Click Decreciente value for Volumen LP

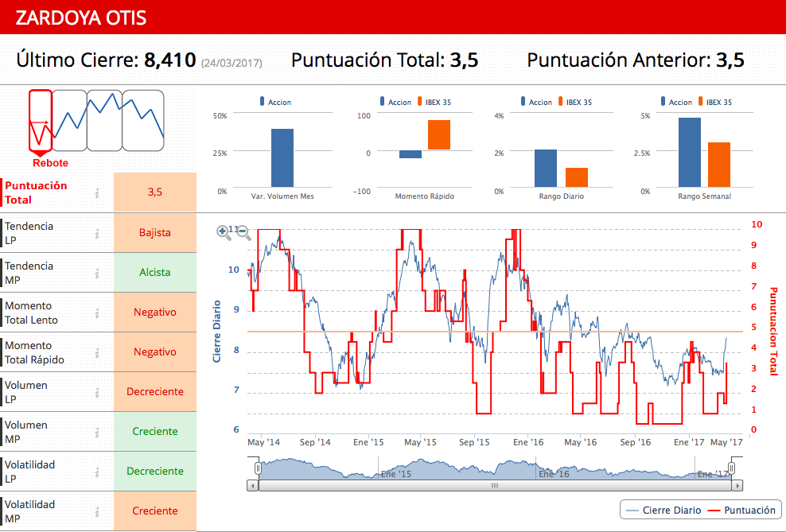(155, 392)
